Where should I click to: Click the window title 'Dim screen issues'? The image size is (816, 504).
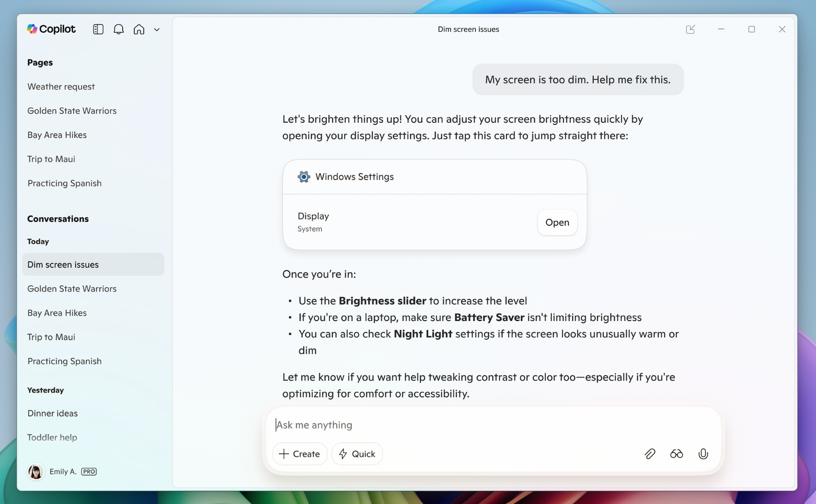point(468,29)
